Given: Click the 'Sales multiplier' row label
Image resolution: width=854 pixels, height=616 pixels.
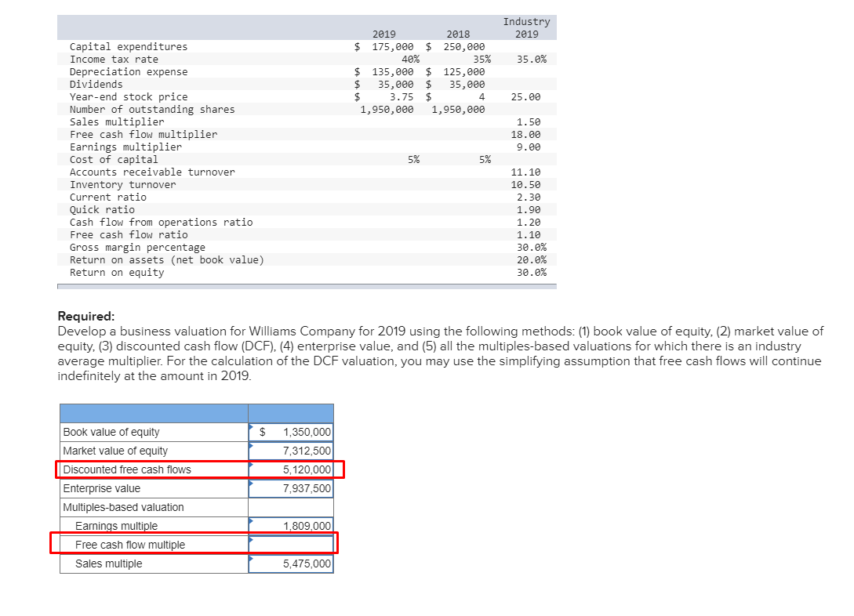Looking at the screenshot, I should (x=117, y=122).
